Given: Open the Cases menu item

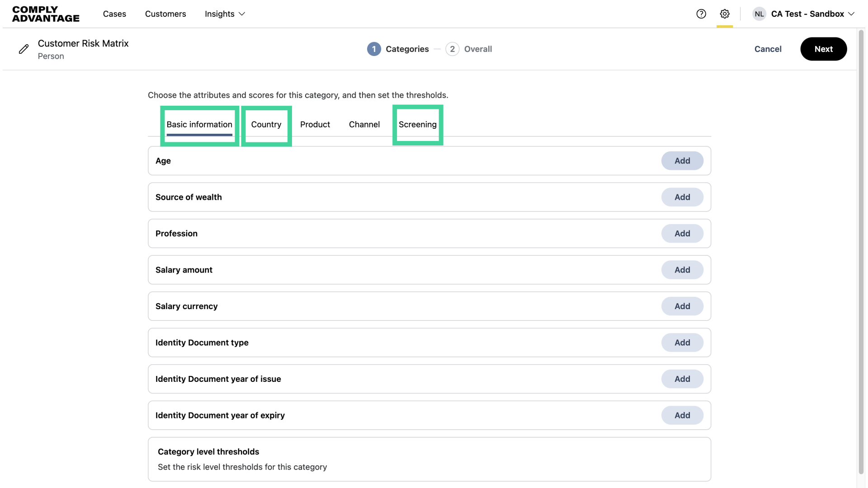Looking at the screenshot, I should (114, 14).
